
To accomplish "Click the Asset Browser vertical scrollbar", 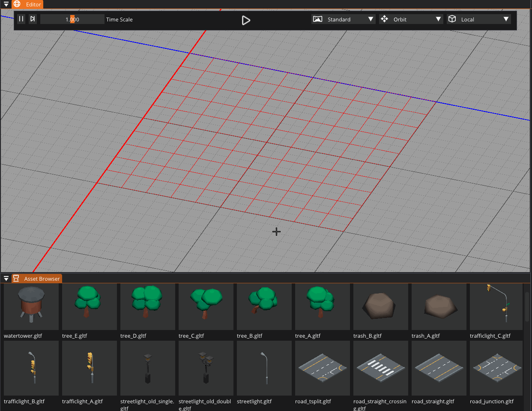I will point(527,307).
